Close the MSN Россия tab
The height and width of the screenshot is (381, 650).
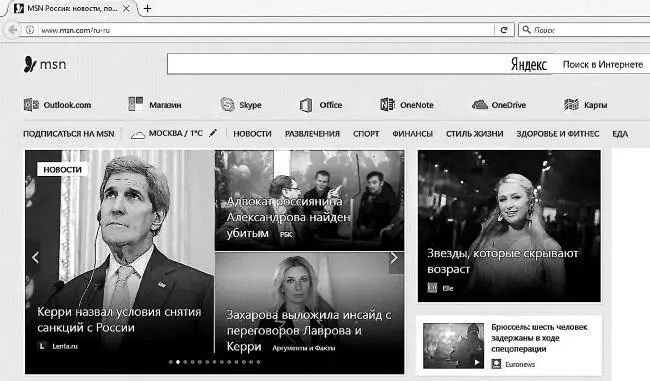click(x=126, y=8)
